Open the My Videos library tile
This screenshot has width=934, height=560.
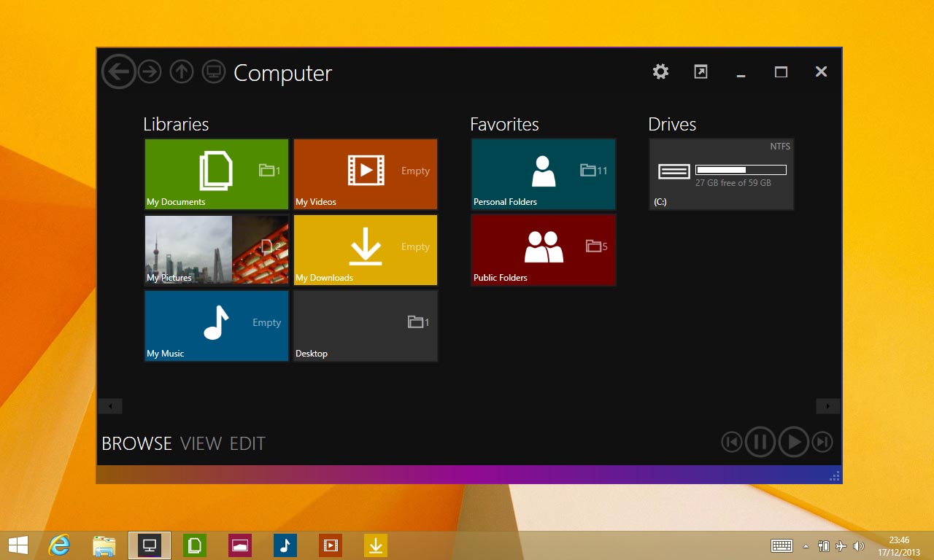[366, 174]
